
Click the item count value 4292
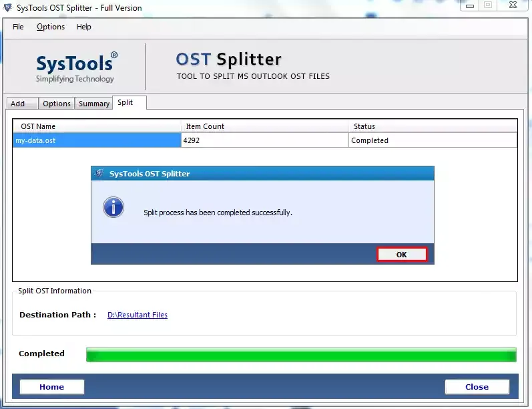pos(192,140)
